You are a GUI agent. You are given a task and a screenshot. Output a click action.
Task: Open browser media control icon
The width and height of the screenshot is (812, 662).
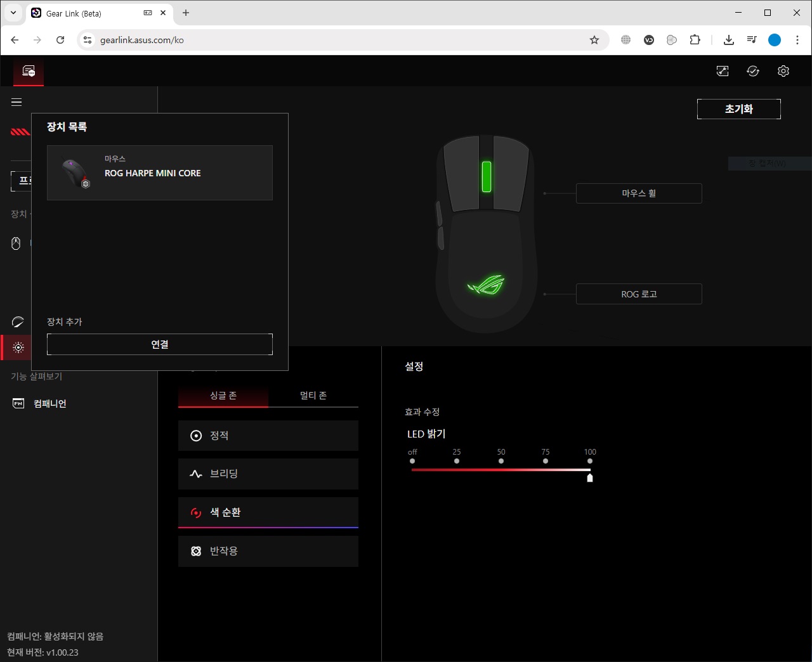[752, 40]
